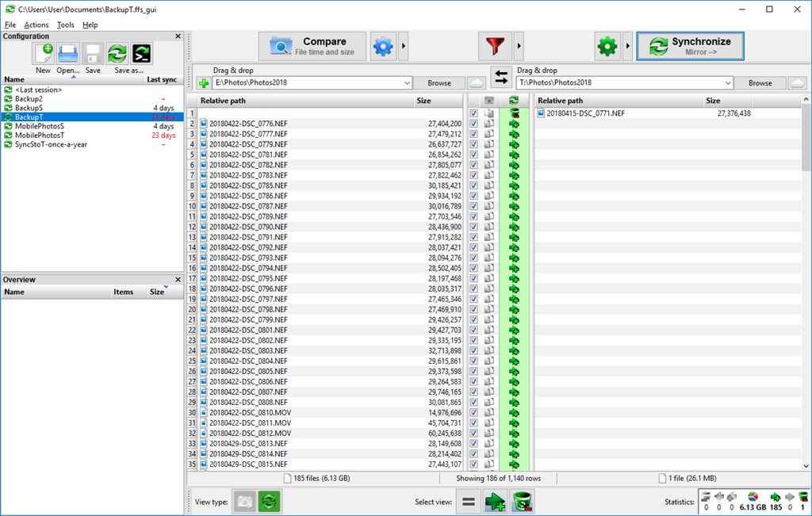The width and height of the screenshot is (812, 516).
Task: Click the green Save as icon
Action: click(117, 54)
